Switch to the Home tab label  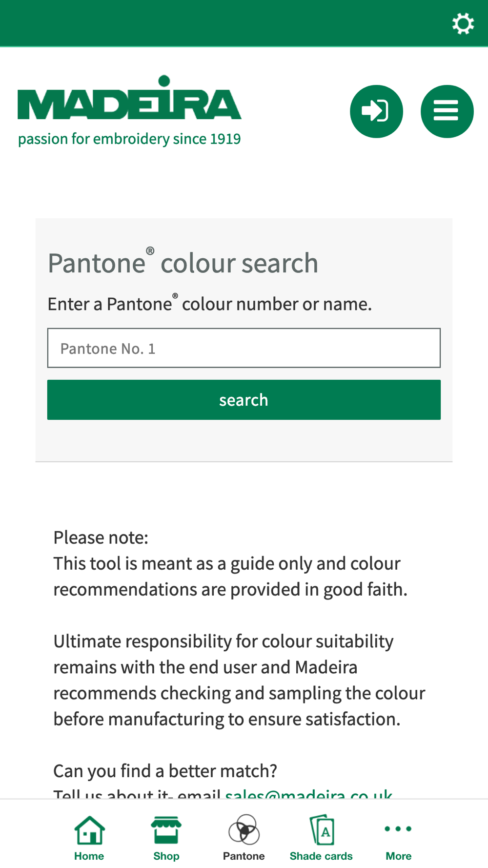[89, 856]
